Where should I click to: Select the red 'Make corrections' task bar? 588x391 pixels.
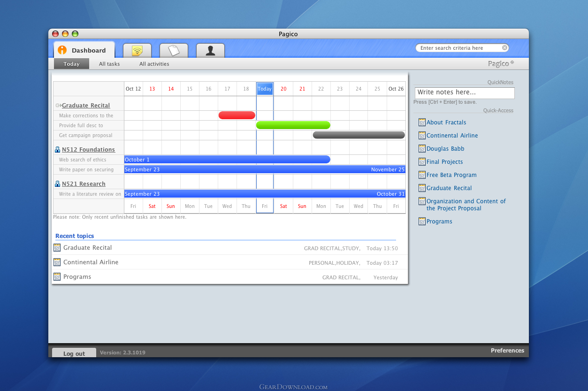tap(237, 115)
